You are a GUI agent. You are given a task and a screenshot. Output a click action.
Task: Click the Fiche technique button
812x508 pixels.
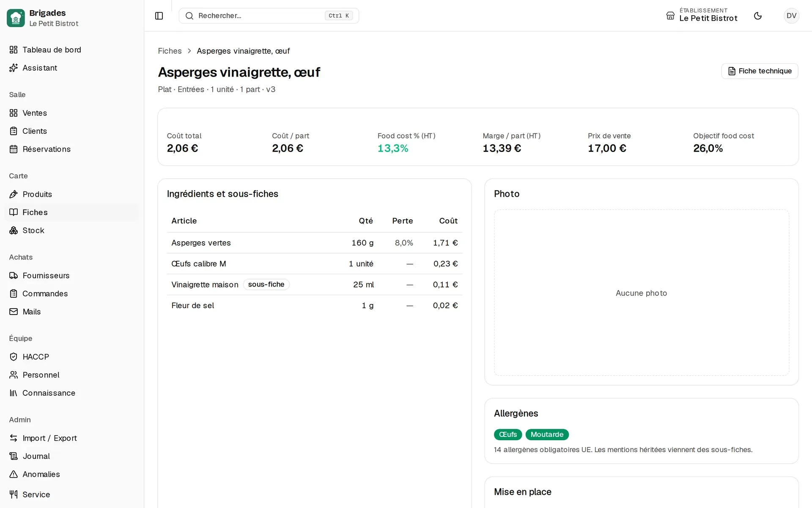coord(760,71)
